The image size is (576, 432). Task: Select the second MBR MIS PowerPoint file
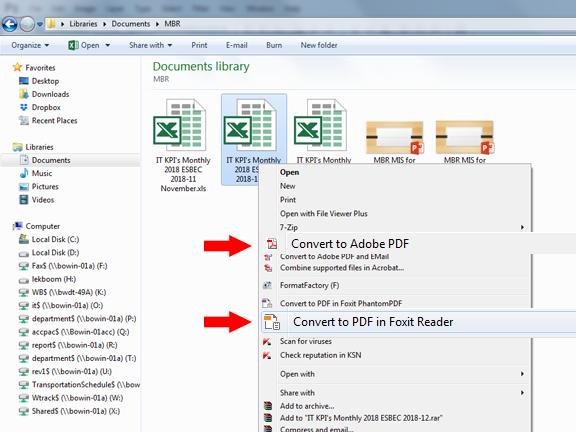(x=465, y=141)
